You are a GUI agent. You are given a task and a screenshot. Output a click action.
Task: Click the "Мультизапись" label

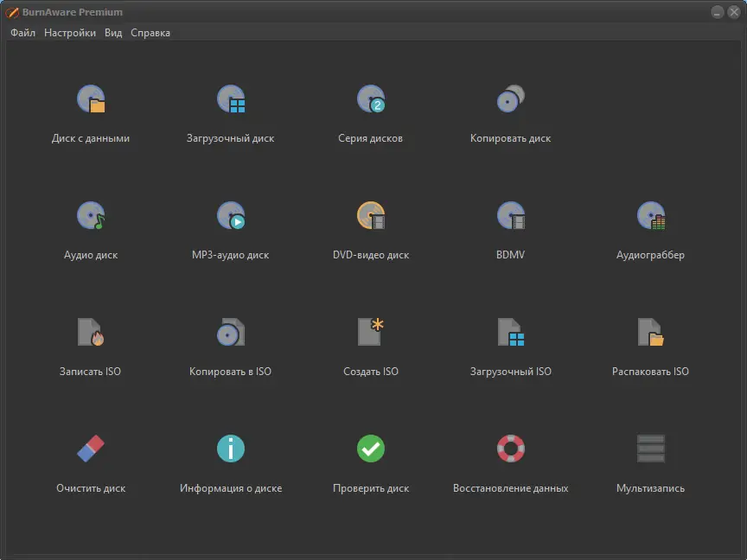(x=651, y=488)
